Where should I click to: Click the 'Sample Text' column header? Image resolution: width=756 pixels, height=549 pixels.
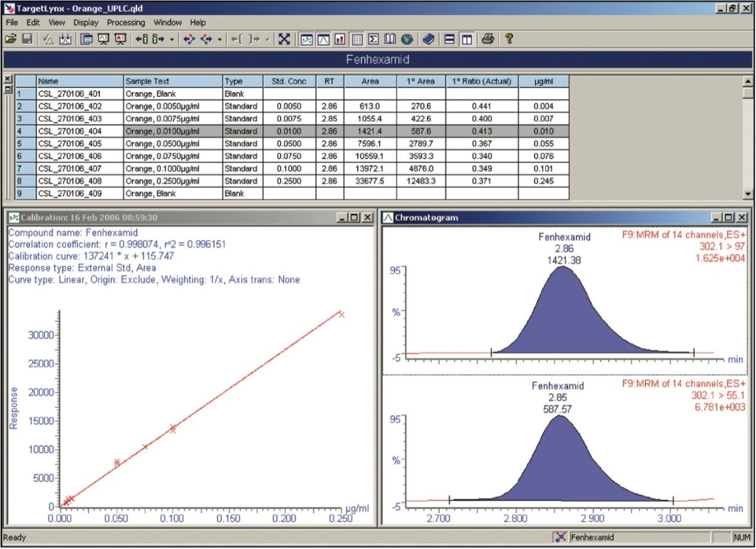coord(172,82)
